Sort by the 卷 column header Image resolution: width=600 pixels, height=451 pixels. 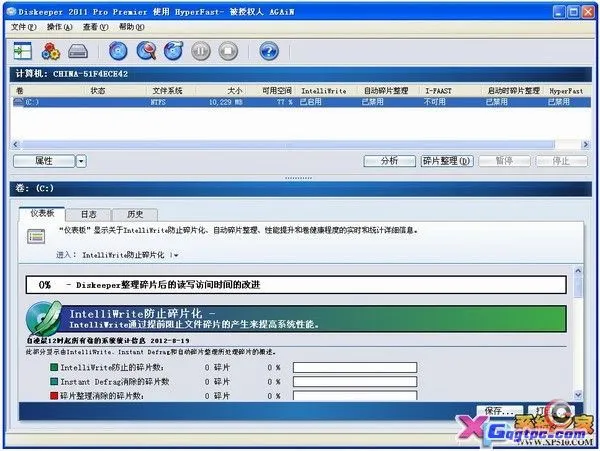[48, 91]
